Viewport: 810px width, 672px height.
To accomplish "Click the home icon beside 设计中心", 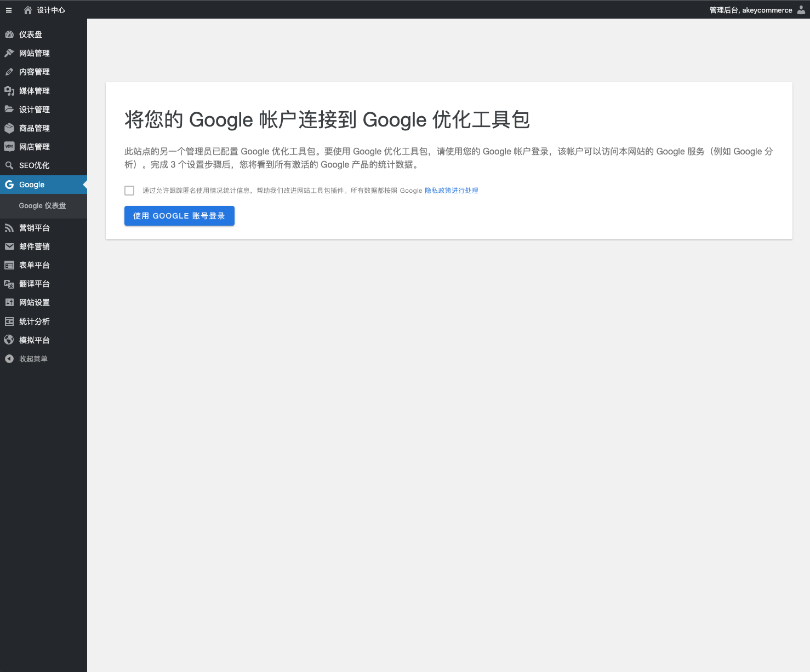I will click(28, 10).
